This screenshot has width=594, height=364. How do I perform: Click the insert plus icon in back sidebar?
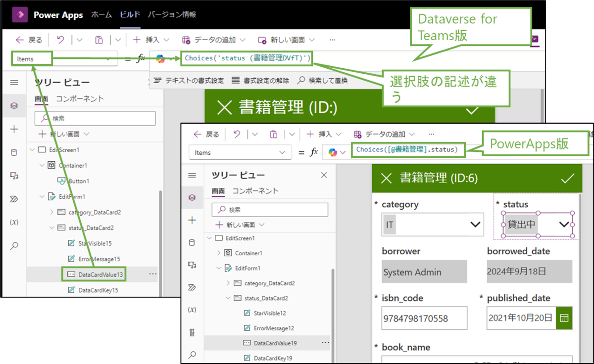pyautogui.click(x=14, y=129)
